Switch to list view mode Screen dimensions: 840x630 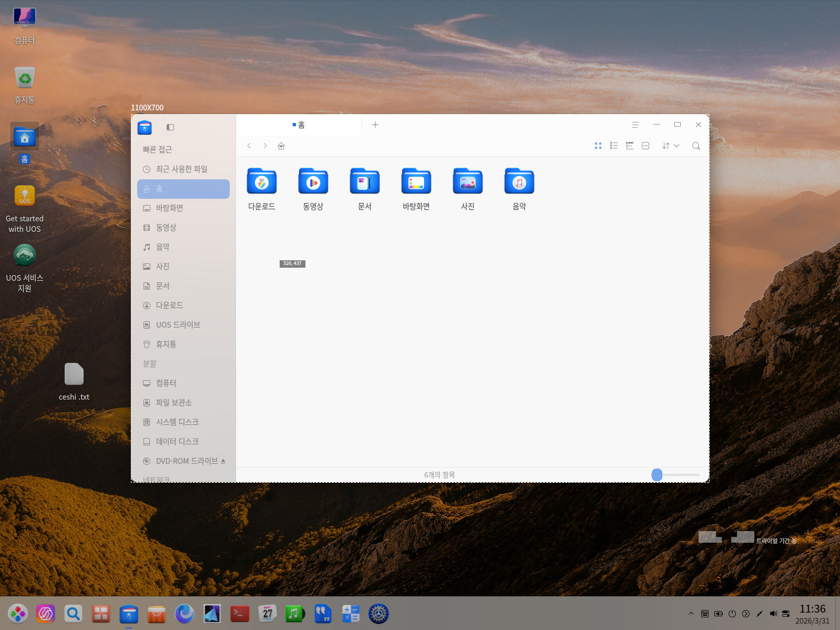coord(613,146)
